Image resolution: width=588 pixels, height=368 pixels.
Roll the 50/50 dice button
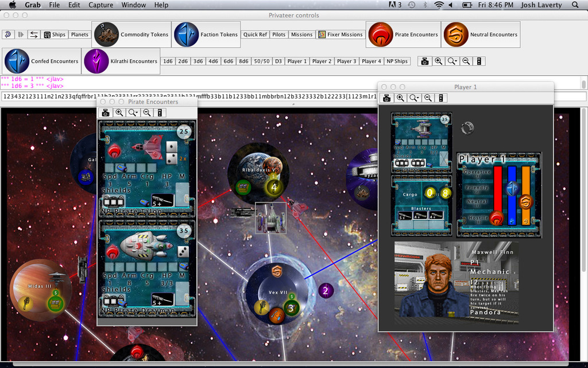pos(261,61)
